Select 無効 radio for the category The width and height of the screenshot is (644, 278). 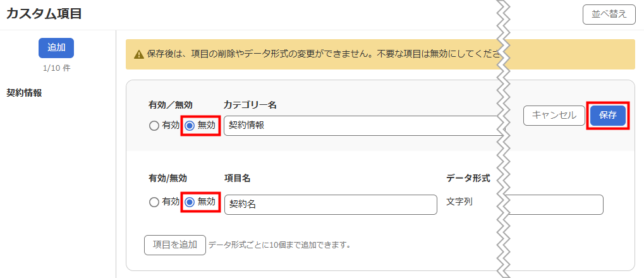coord(190,126)
